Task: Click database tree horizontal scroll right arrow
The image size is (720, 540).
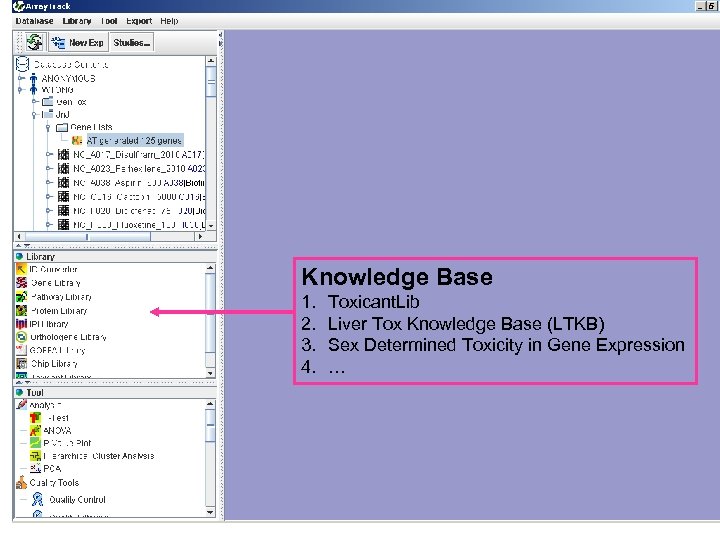Action: pyautogui.click(x=200, y=236)
